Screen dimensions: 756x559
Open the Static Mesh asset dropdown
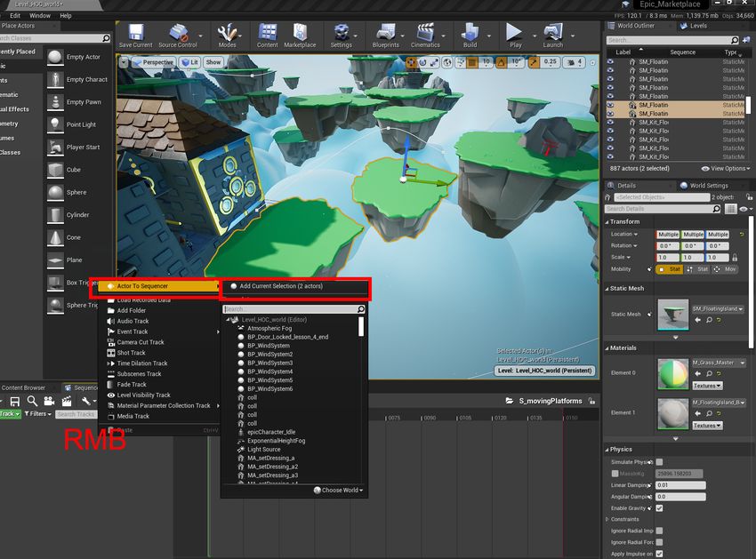click(718, 309)
